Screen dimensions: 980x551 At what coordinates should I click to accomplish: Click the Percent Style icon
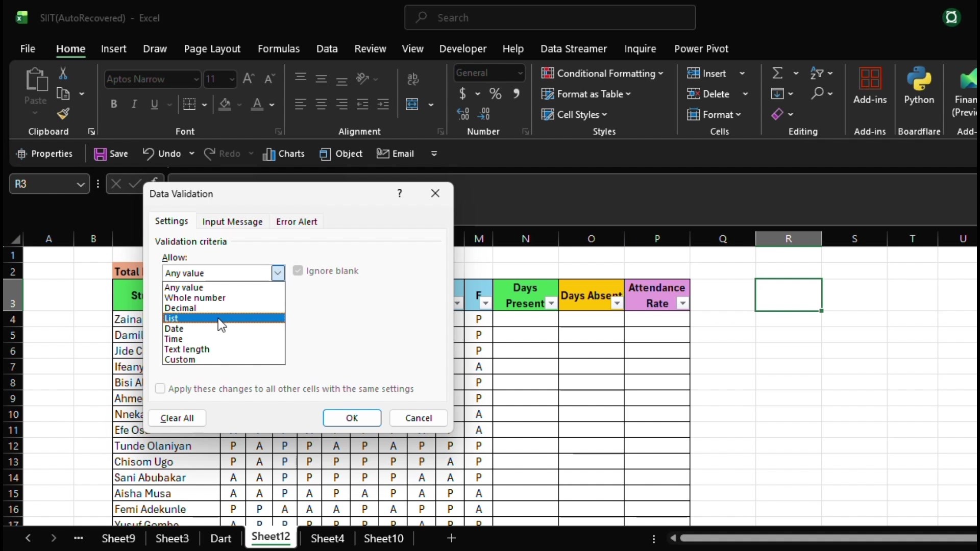coord(495,93)
